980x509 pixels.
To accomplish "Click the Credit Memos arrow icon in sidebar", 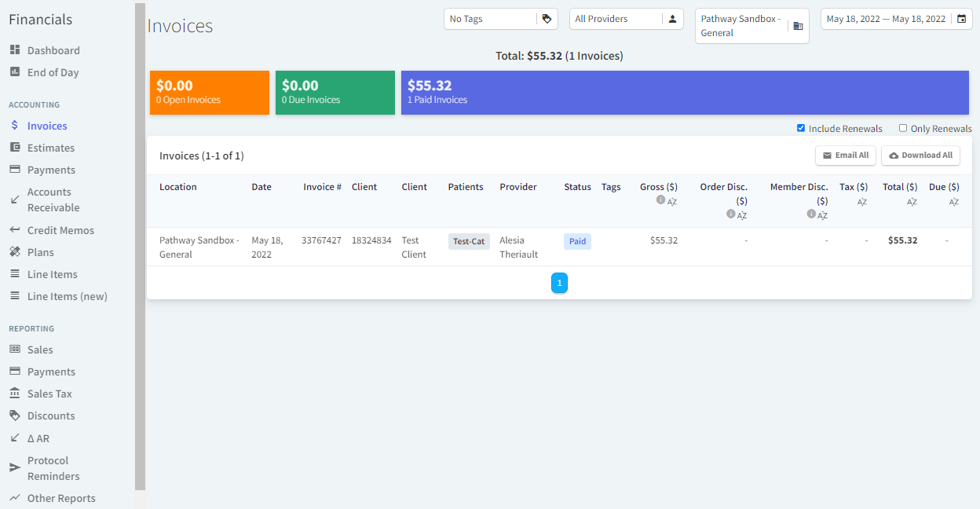I will (16, 229).
